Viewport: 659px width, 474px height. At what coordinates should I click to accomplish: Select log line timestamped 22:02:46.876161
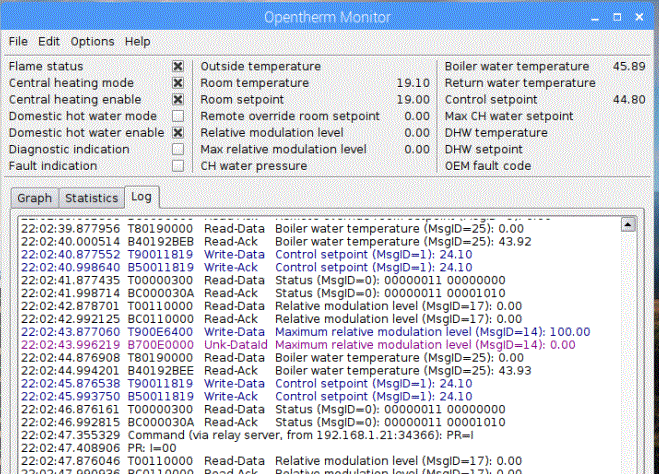pos(263,409)
